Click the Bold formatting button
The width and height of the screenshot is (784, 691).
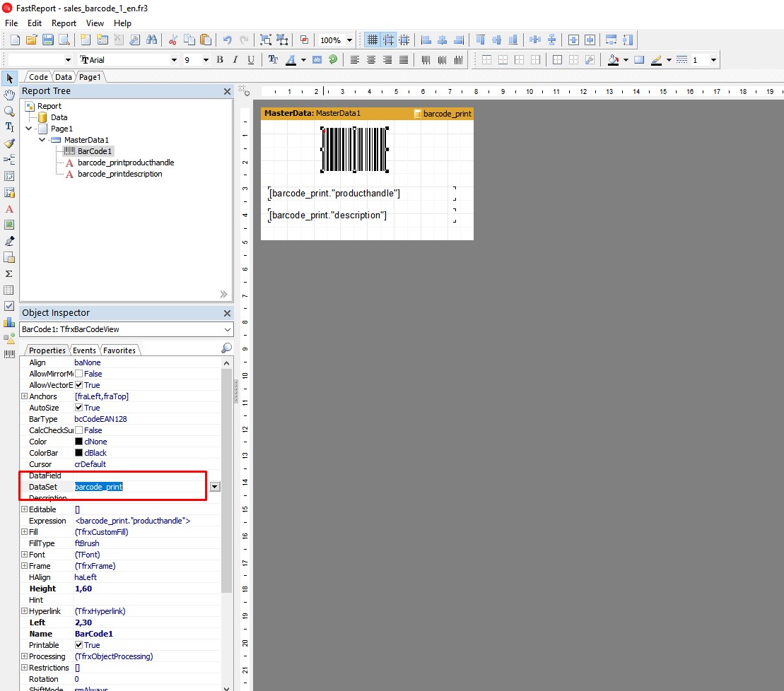(x=220, y=60)
